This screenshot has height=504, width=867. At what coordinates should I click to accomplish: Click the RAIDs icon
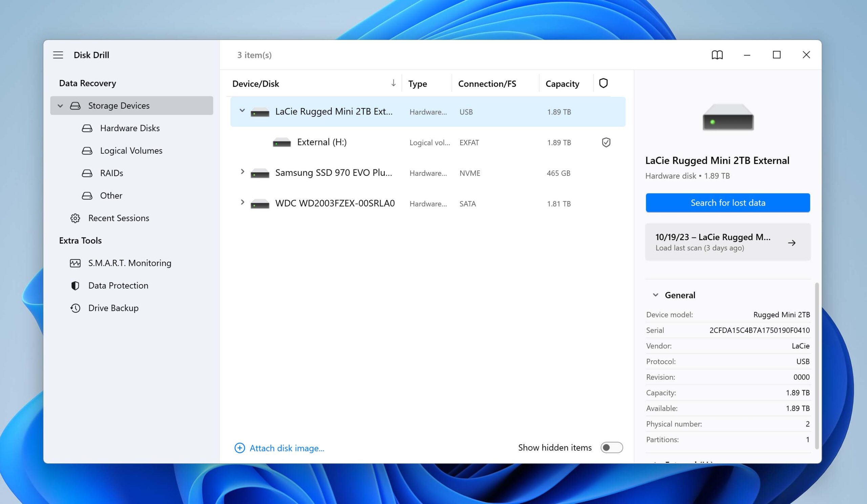(x=87, y=173)
